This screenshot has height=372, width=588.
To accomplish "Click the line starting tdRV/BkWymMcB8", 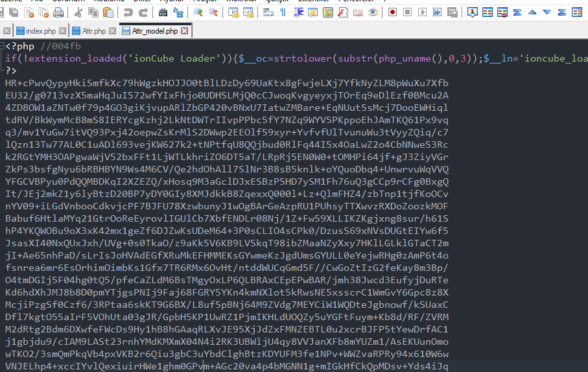I will pos(227,120).
